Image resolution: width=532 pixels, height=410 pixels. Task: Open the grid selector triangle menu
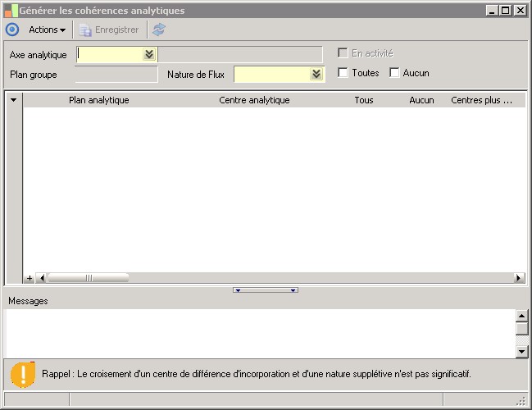14,100
